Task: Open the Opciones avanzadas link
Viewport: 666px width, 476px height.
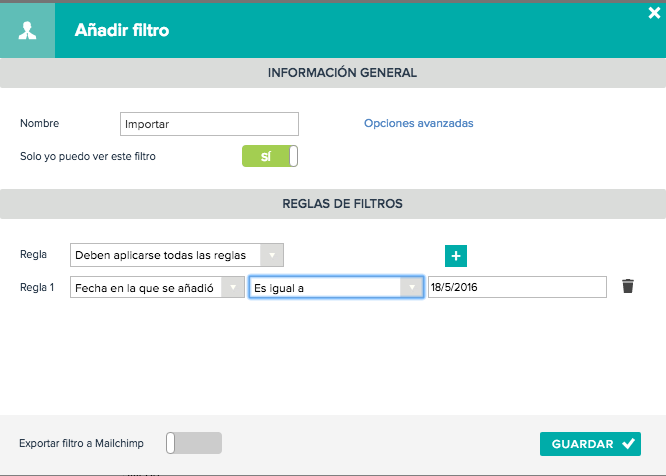Action: click(418, 123)
